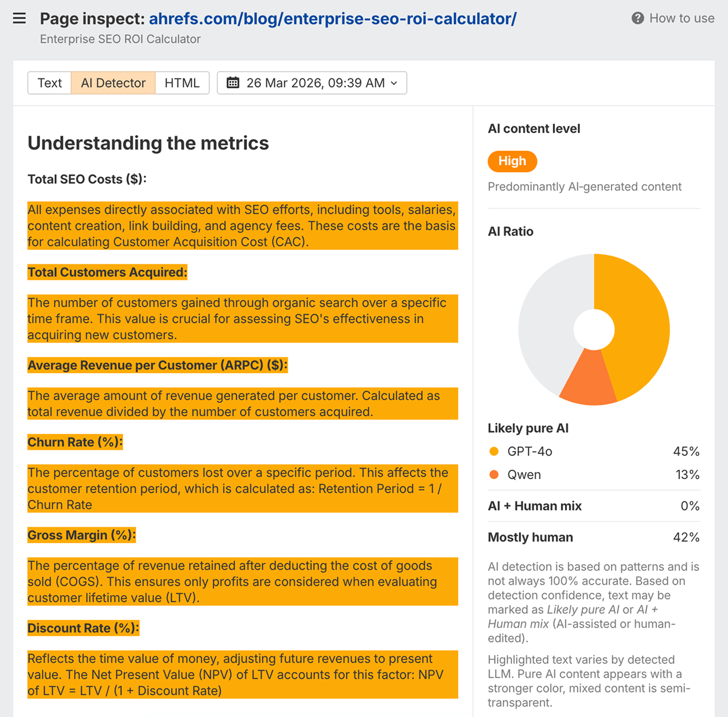
Task: Switch to the Text tab
Action: coord(49,82)
